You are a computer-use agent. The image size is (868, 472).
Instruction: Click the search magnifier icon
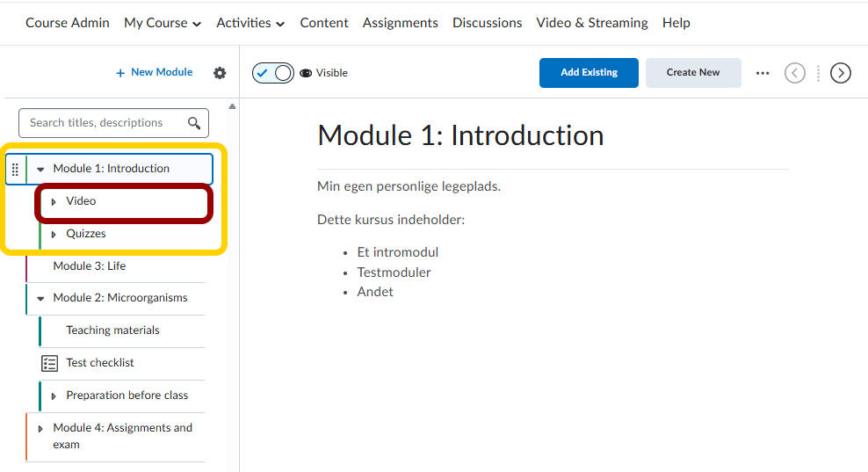(194, 123)
